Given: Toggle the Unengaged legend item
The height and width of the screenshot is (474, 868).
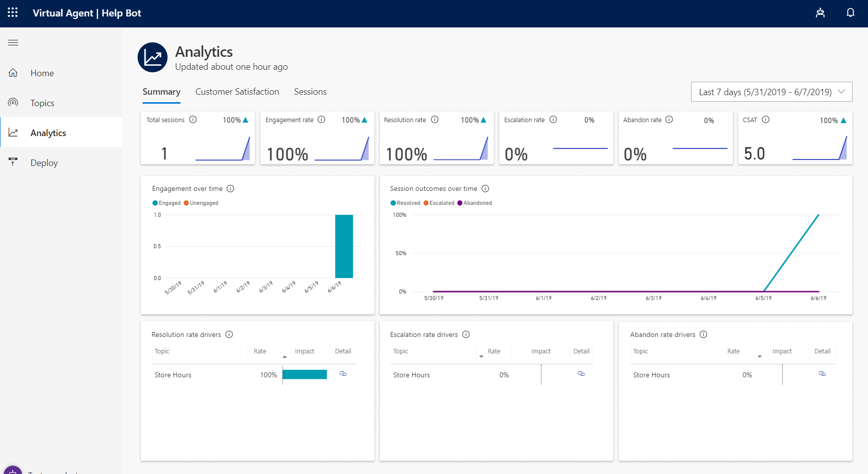Looking at the screenshot, I should (201, 203).
